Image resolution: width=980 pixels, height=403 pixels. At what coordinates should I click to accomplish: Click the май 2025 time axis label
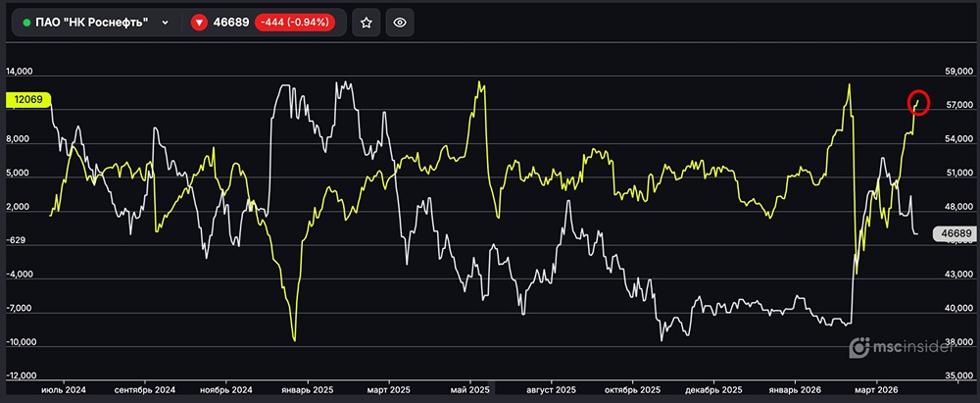[471, 389]
